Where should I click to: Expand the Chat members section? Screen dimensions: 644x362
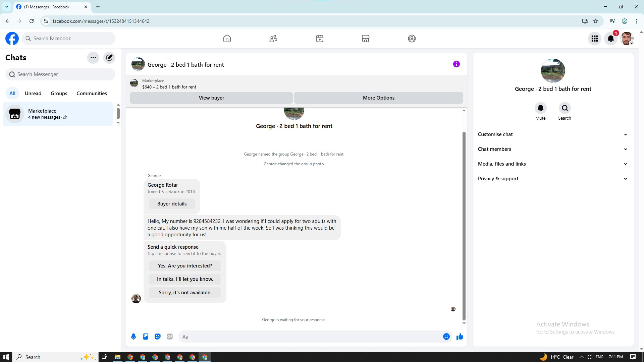coord(552,149)
